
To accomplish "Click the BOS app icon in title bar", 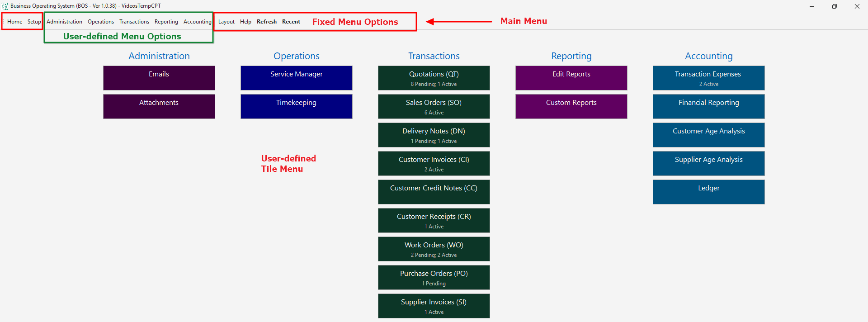I will pyautogui.click(x=5, y=6).
